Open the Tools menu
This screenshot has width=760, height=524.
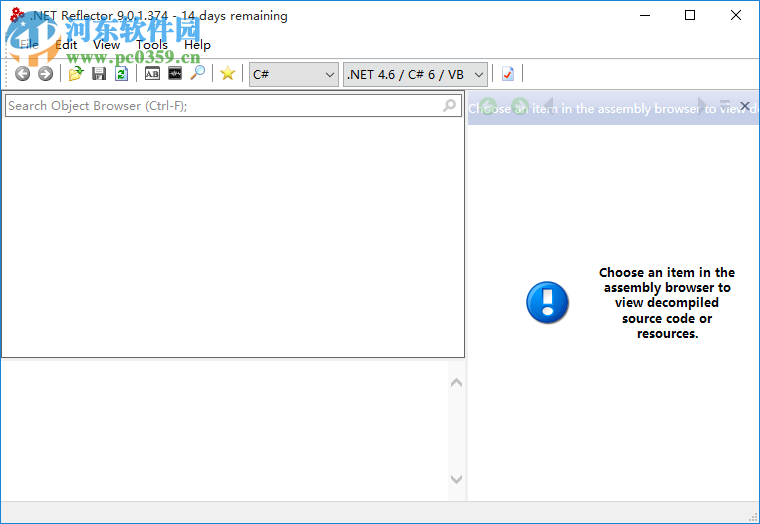pos(152,45)
